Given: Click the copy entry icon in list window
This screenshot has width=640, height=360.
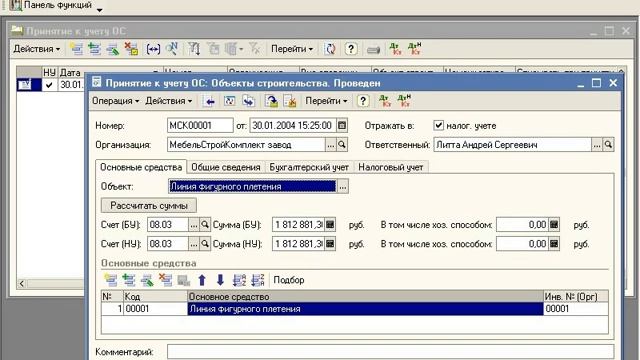Looking at the screenshot, I should (94, 49).
